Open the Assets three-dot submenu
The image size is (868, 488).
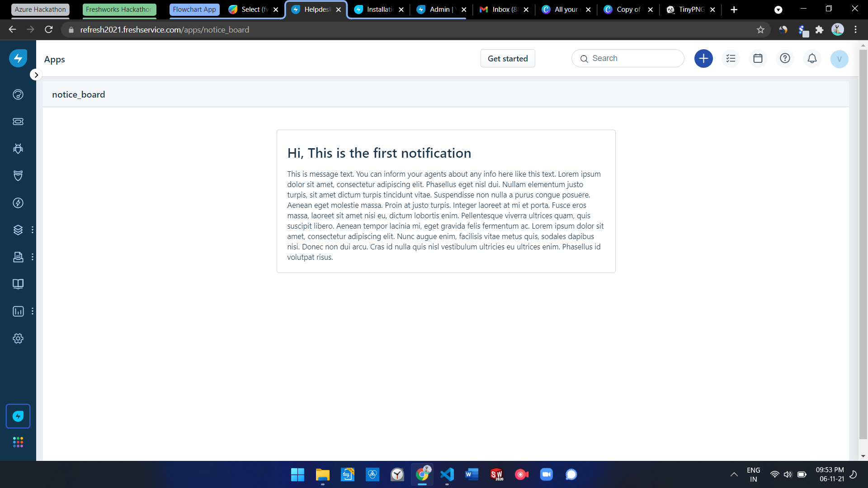click(x=33, y=230)
